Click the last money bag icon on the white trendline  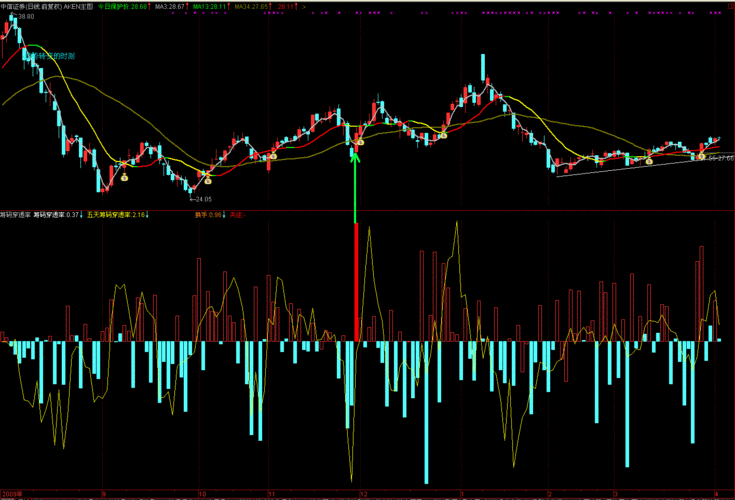pyautogui.click(x=701, y=156)
